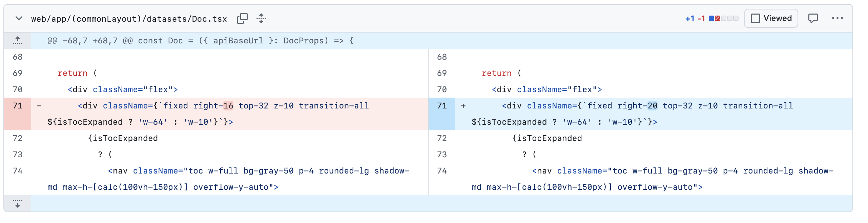
Task: Click the diffstat color squares
Action: pos(723,19)
